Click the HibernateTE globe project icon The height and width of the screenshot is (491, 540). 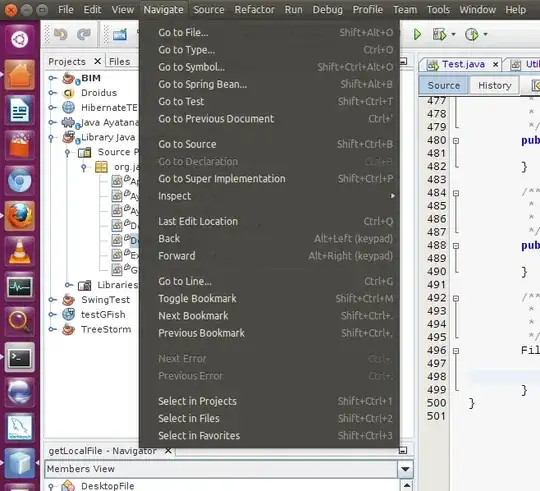(69, 108)
